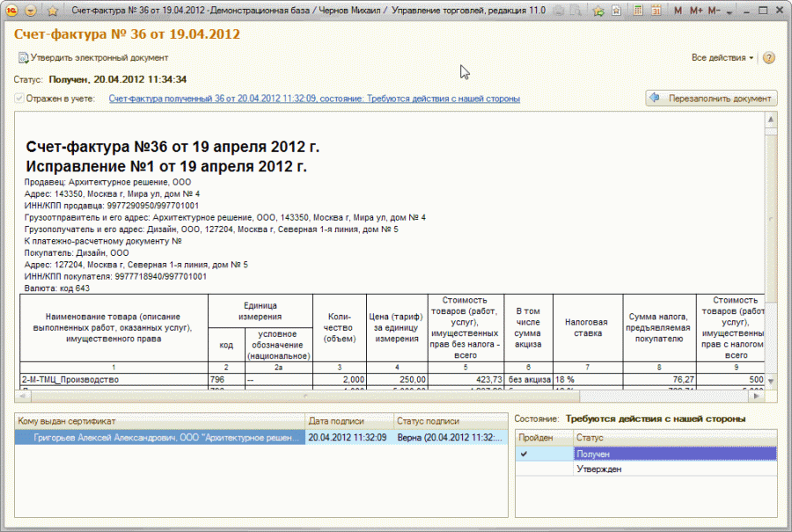
Task: Select the quantity cell 2,000
Action: [340, 380]
